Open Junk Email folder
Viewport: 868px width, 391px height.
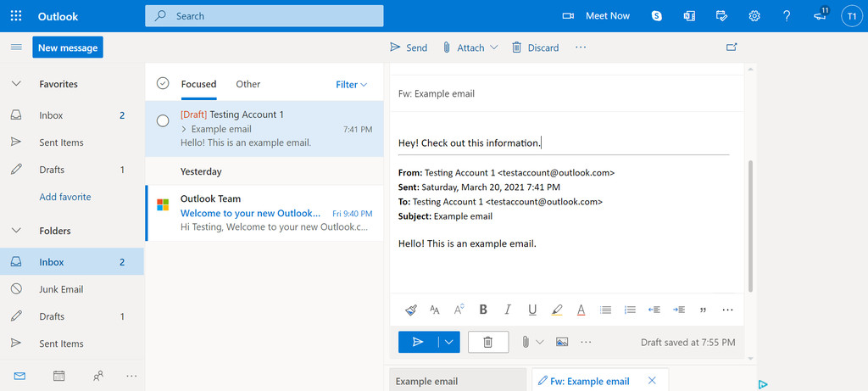tap(72, 289)
